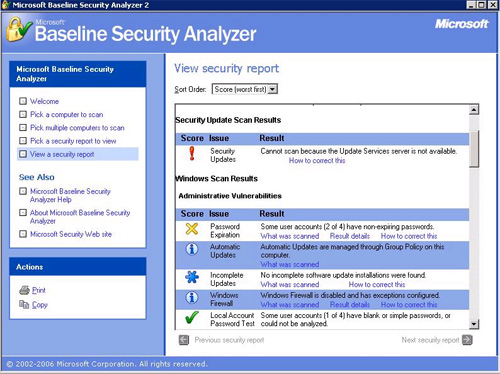Click the Previous security report arrow icon

[184, 340]
